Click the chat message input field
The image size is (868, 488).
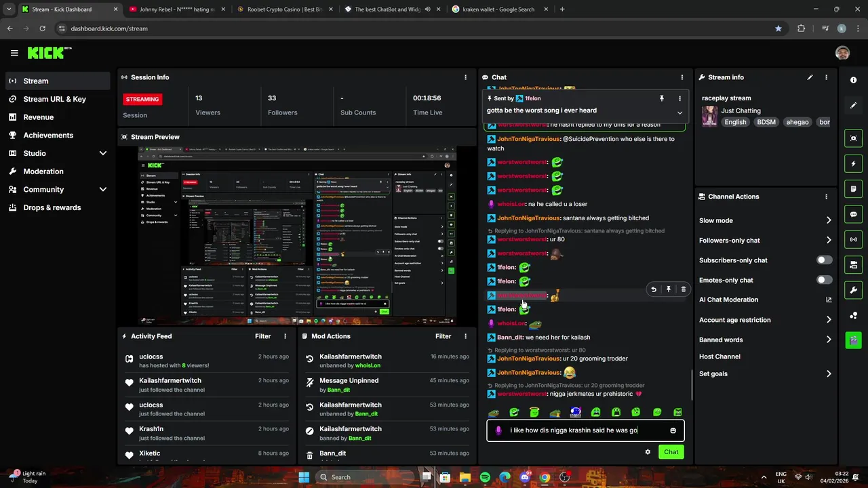coord(585,430)
